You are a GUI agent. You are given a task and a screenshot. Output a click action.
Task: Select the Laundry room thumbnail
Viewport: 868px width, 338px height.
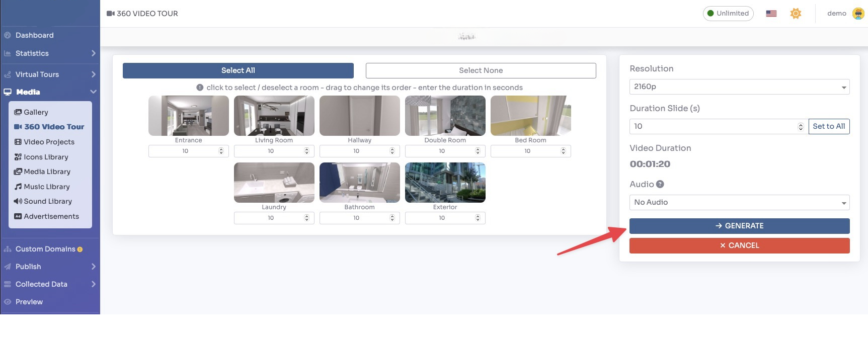(x=274, y=183)
